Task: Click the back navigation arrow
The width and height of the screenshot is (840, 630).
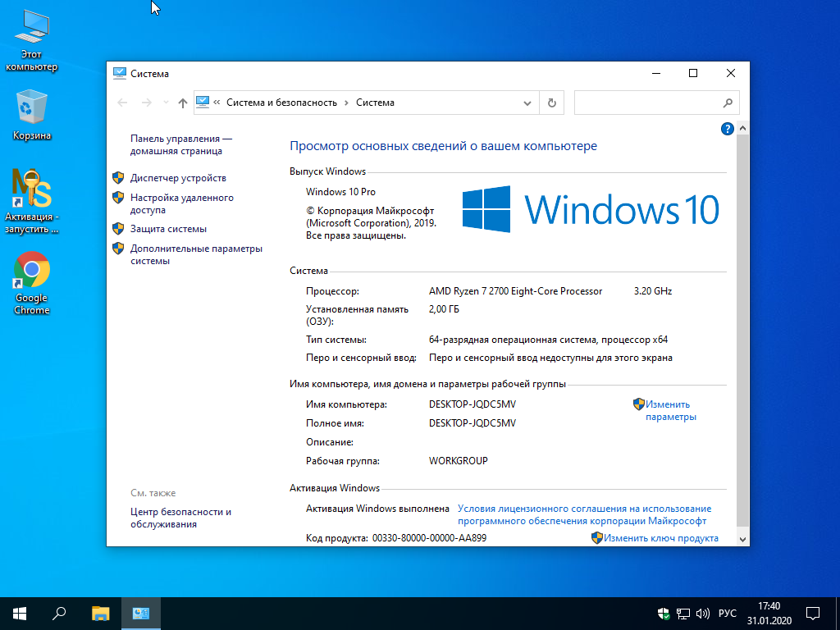Action: [x=123, y=103]
